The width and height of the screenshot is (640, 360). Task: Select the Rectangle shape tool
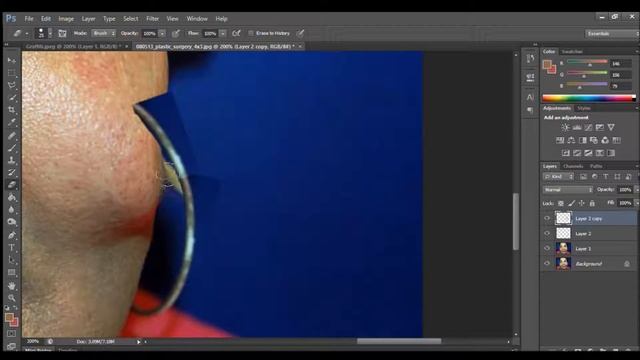click(12, 273)
